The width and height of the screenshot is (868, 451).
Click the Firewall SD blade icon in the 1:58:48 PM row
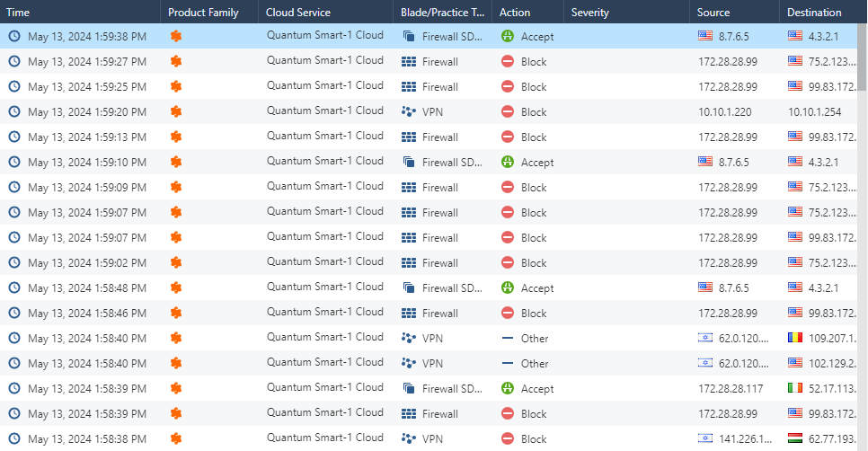pos(409,288)
